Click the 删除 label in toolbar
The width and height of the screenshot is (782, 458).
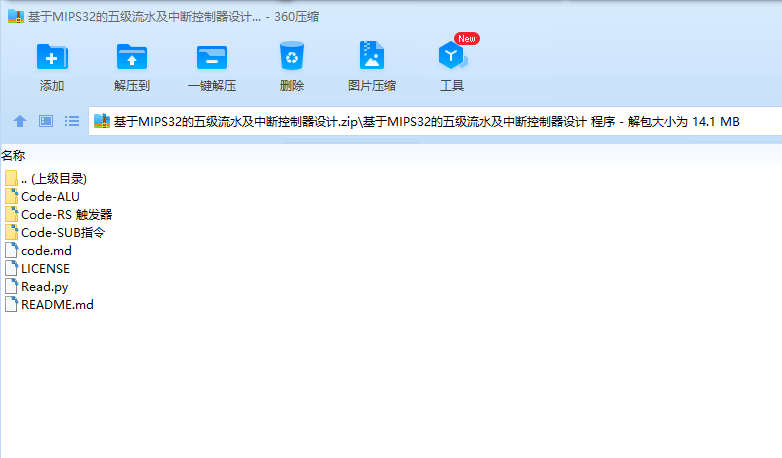point(292,86)
